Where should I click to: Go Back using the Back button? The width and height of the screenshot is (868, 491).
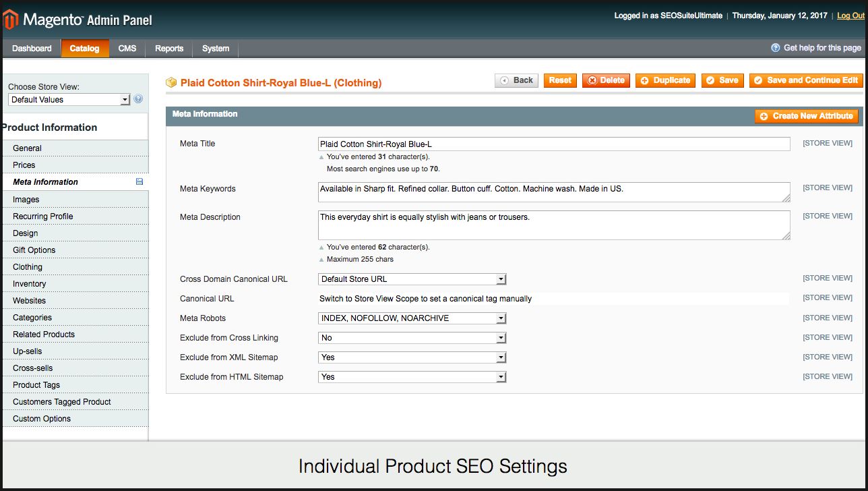coord(517,80)
